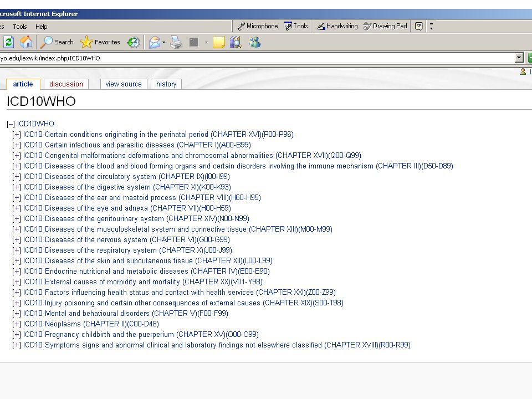Open the view source tab
This screenshot has height=399, width=532.
124,84
